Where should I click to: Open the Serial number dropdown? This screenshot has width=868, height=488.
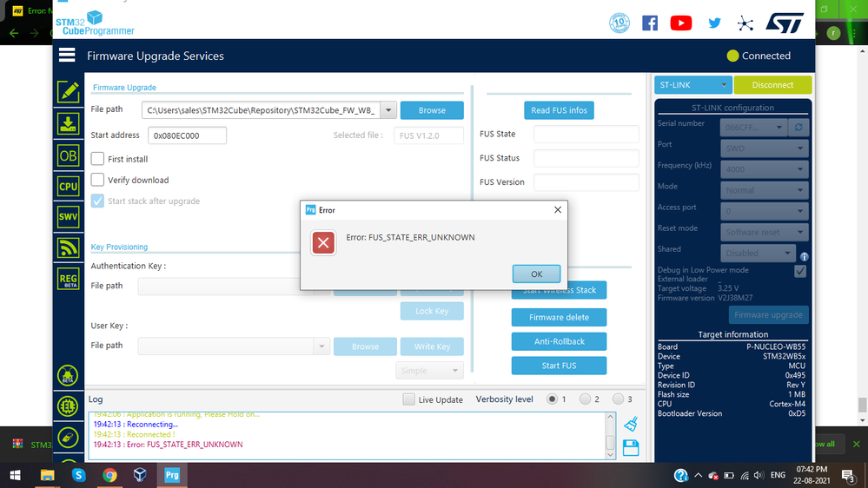click(753, 128)
